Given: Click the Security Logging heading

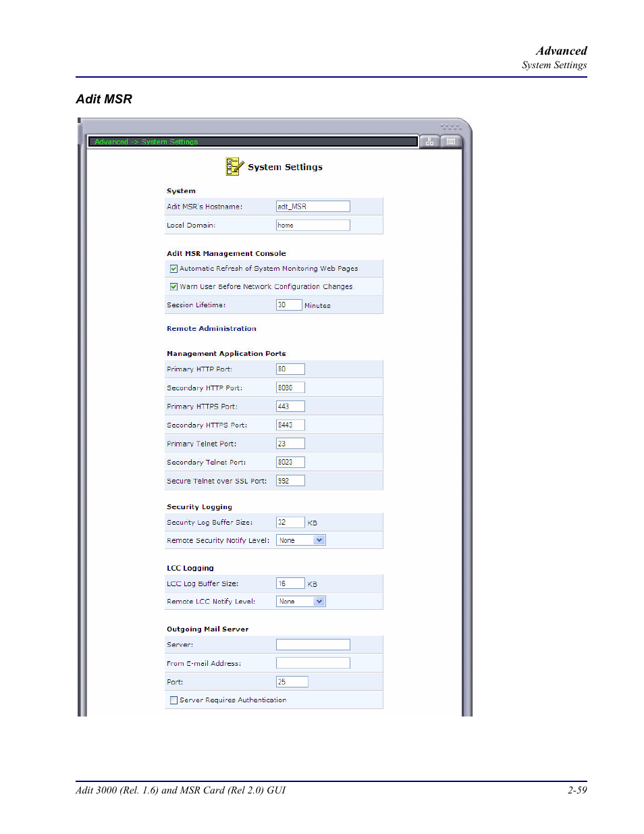Looking at the screenshot, I should click(199, 507).
